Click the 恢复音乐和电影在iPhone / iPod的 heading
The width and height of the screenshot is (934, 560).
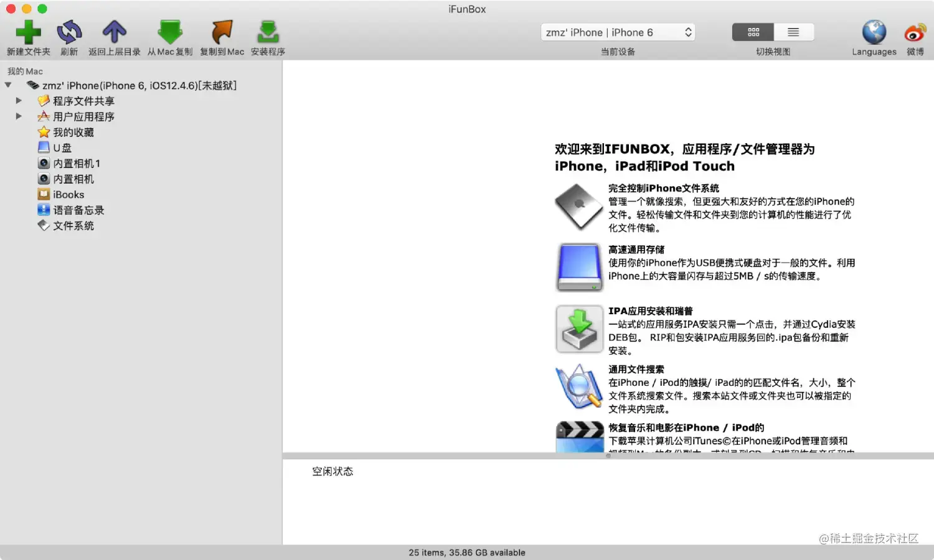pos(686,427)
